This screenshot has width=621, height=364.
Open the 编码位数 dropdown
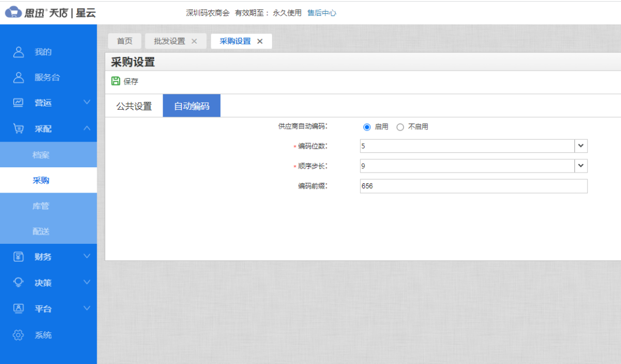point(580,145)
